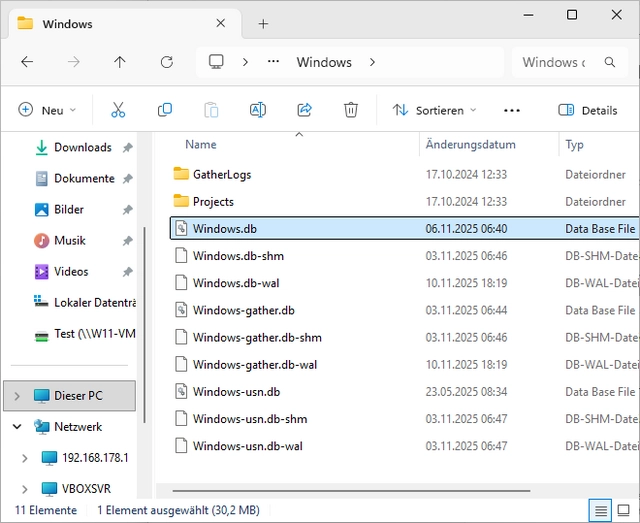Click the Delete trash can icon
This screenshot has width=640, height=523.
[x=351, y=110]
